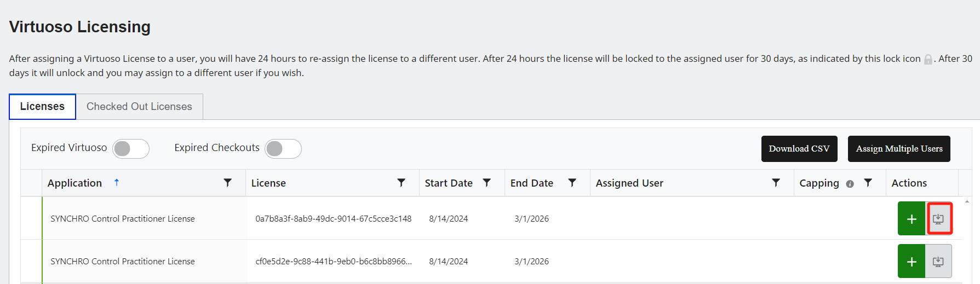Open the Assigned User column filter
The width and height of the screenshot is (980, 284).
(776, 183)
